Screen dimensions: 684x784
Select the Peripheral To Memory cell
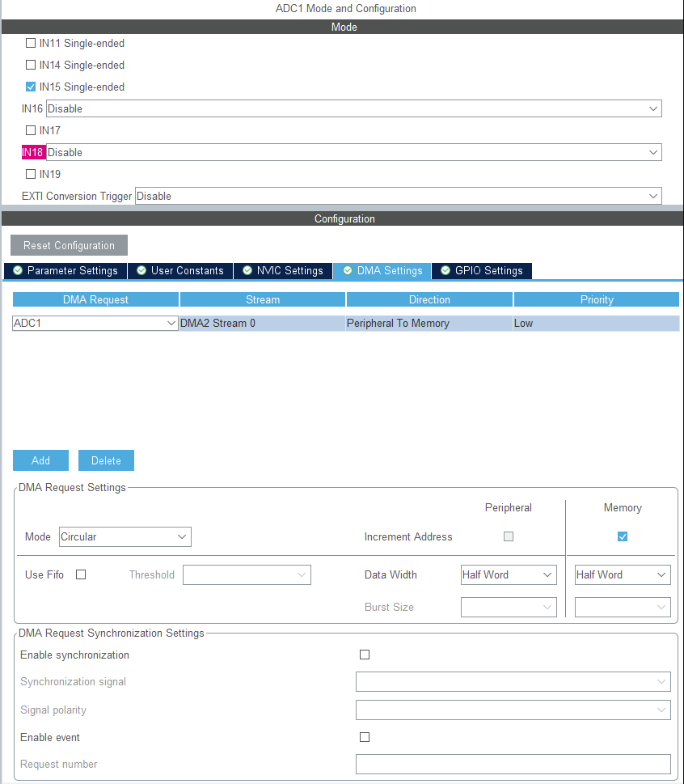click(x=429, y=323)
